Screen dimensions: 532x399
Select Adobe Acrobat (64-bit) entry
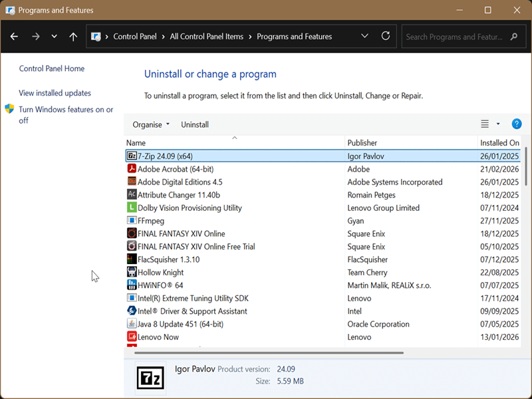[x=176, y=169]
